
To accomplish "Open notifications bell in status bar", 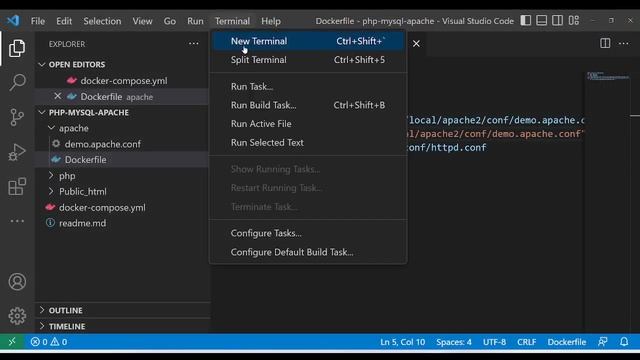I will click(x=624, y=342).
